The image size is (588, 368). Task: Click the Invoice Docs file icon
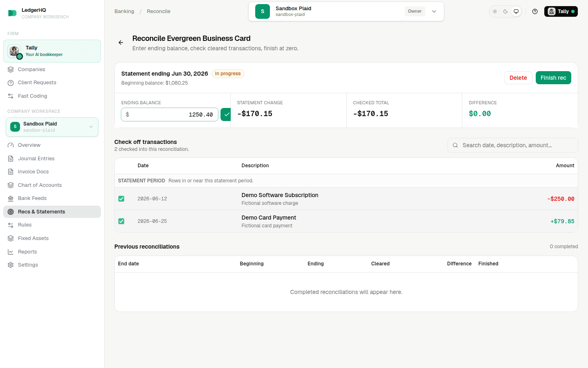(11, 172)
